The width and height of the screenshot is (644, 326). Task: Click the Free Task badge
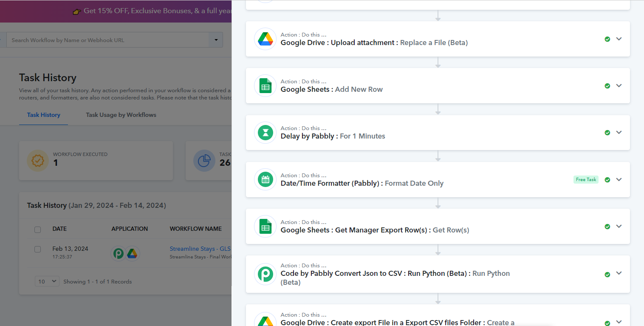tap(586, 179)
